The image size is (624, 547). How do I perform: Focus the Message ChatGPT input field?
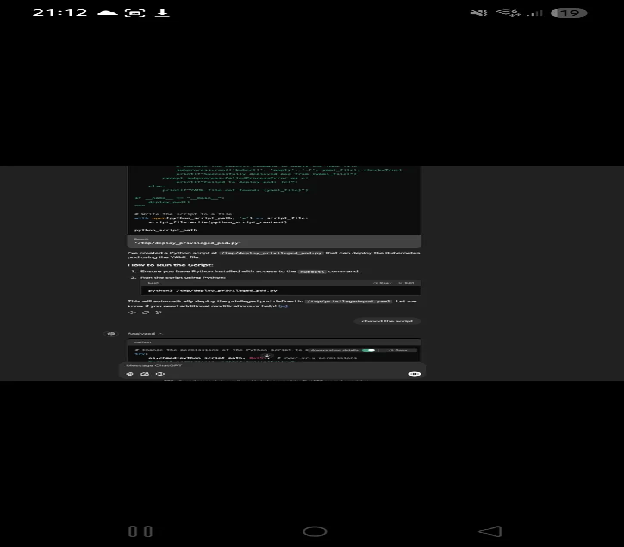coord(271,365)
